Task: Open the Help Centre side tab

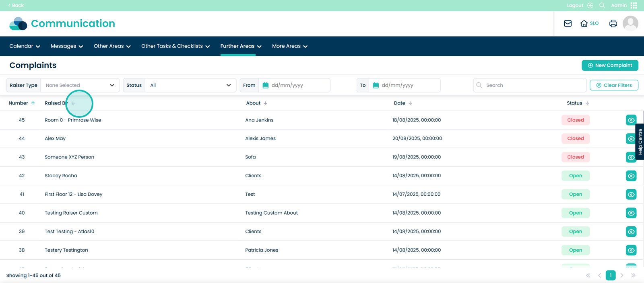Action: click(640, 141)
